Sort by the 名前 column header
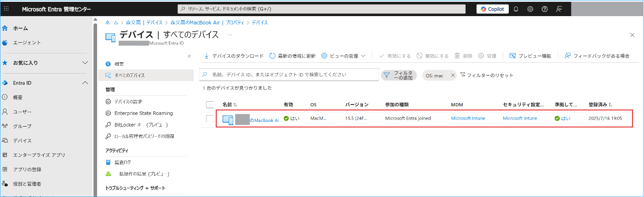Viewport: 644px width, 197px height. coord(230,104)
